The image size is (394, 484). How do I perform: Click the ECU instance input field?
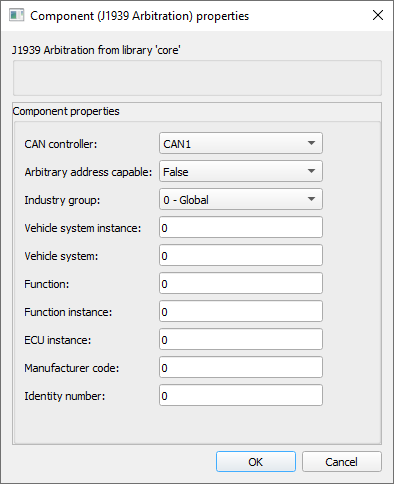(241, 339)
